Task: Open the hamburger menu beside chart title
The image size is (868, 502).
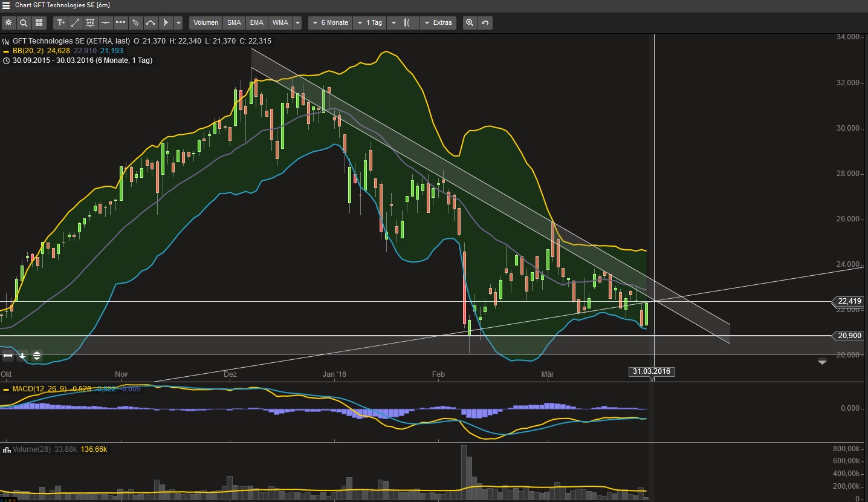Action: (x=7, y=5)
